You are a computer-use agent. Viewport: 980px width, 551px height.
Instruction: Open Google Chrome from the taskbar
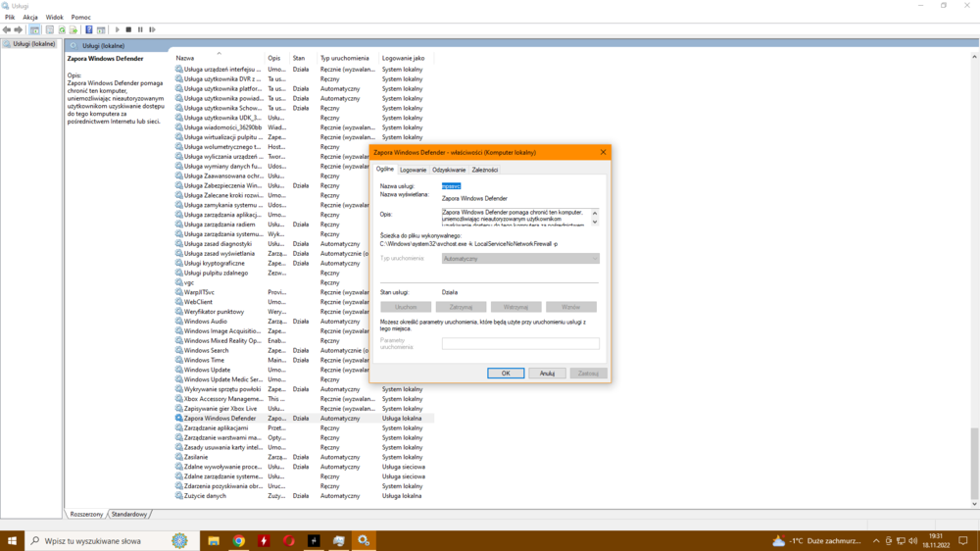tap(239, 541)
